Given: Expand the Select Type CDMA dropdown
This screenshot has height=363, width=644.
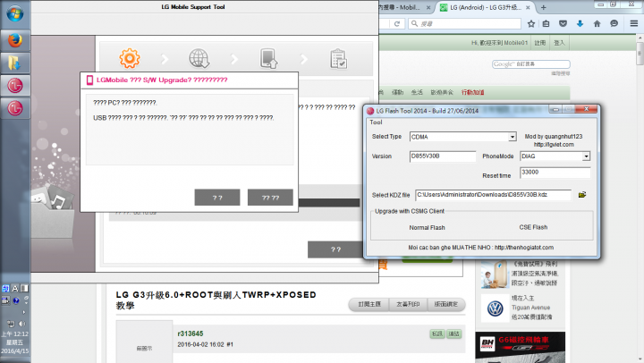Looking at the screenshot, I should pos(513,137).
